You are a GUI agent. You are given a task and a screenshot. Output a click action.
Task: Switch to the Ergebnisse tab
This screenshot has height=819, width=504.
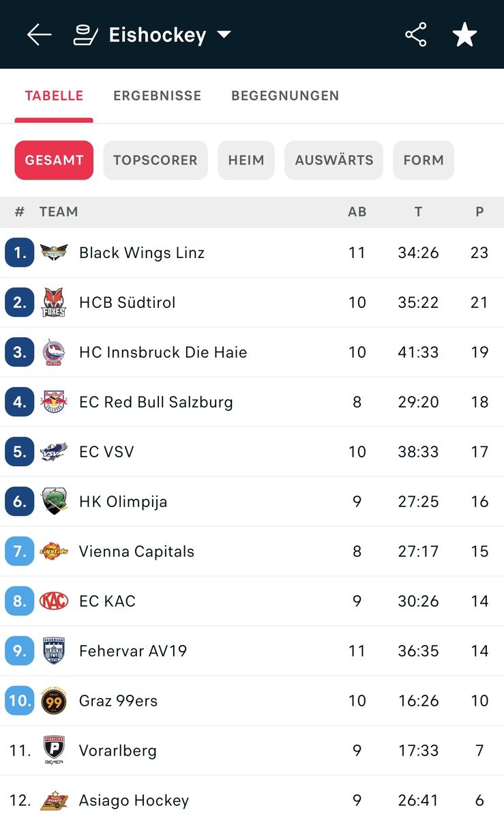point(157,96)
